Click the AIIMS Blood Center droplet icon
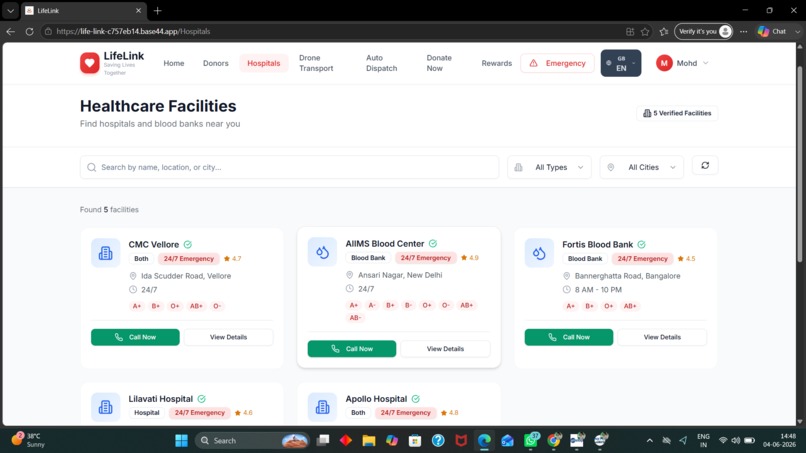The width and height of the screenshot is (806, 453). pos(322,252)
